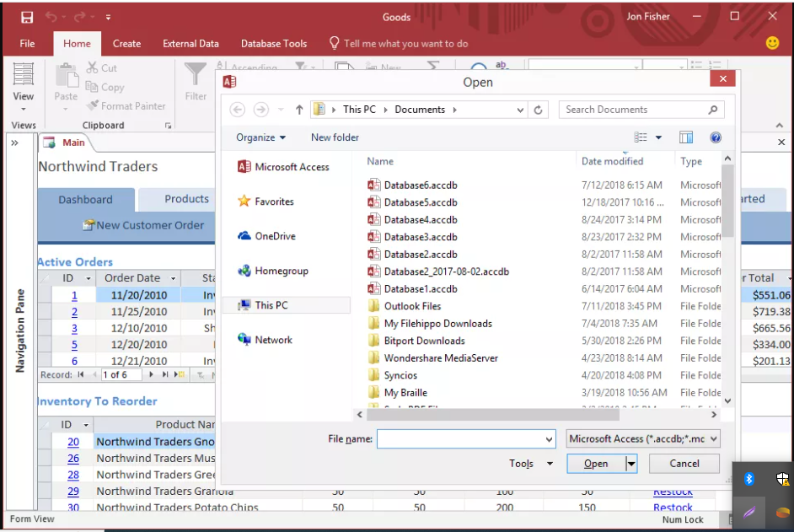Expand the Navigation Pane with chevron
794x532 pixels.
[14, 142]
